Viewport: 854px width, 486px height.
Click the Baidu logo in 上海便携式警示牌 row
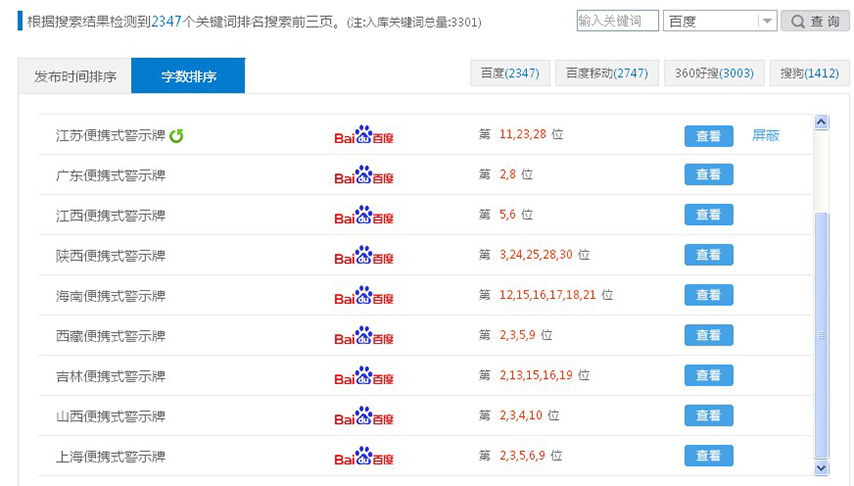[364, 457]
